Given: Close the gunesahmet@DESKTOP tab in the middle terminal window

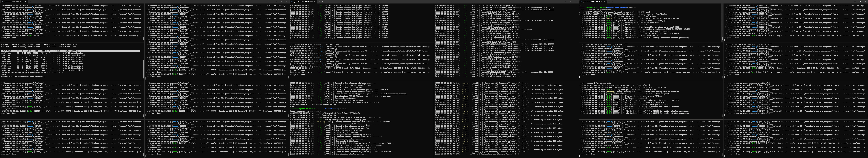Looking at the screenshot, I should point(315,2).
